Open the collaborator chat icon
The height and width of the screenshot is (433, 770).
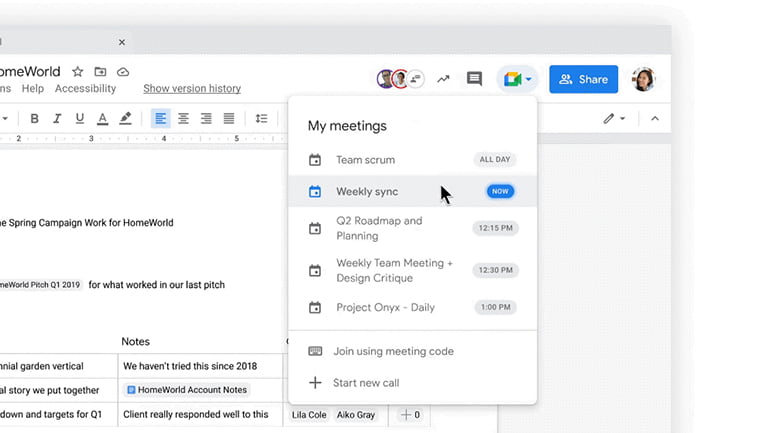coord(416,79)
